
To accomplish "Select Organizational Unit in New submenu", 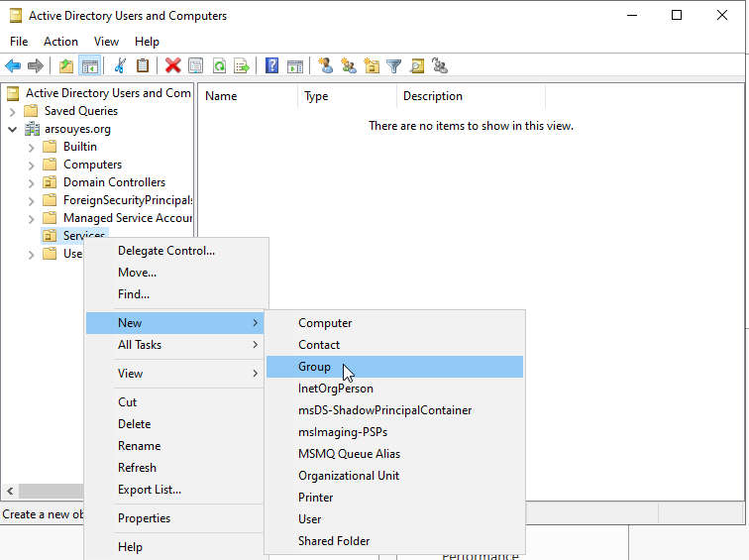I will coord(394,476).
